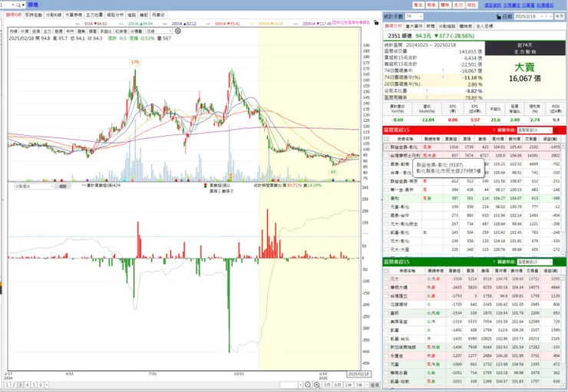Toggle the 投信 indicator button
The height and width of the screenshot is (392, 568).
36,31
